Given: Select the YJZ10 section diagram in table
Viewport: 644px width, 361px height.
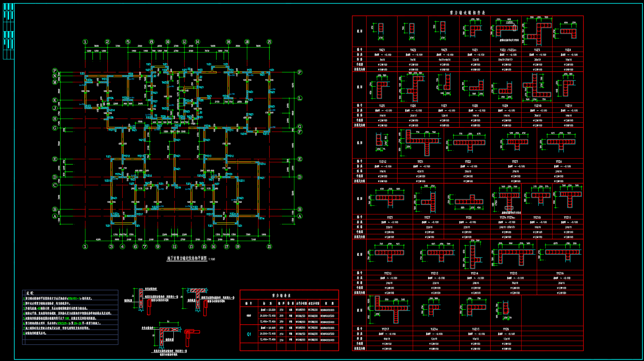Looking at the screenshot, I should click(537, 87).
